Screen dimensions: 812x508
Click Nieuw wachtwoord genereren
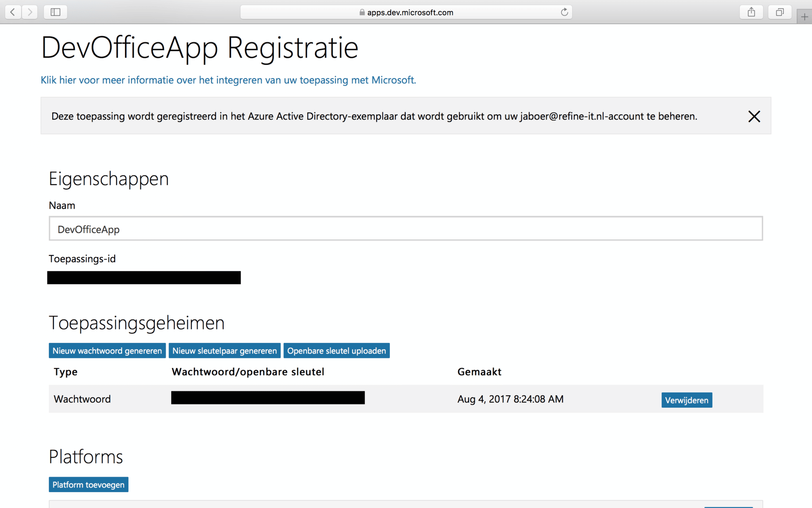pos(107,351)
